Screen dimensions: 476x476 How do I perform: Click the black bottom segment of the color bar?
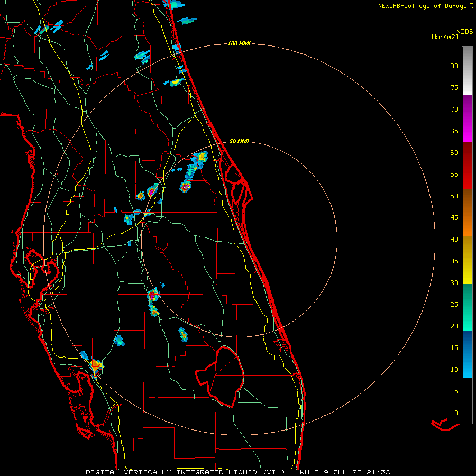tap(467, 401)
